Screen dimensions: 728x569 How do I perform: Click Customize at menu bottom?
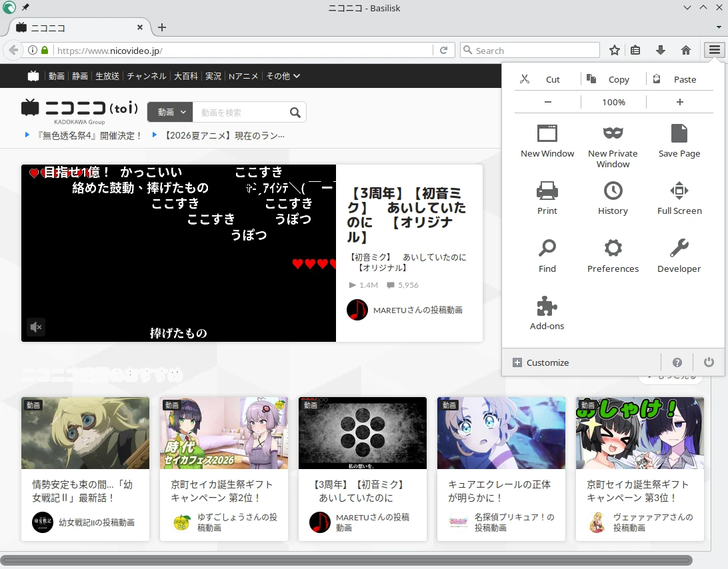coord(541,362)
